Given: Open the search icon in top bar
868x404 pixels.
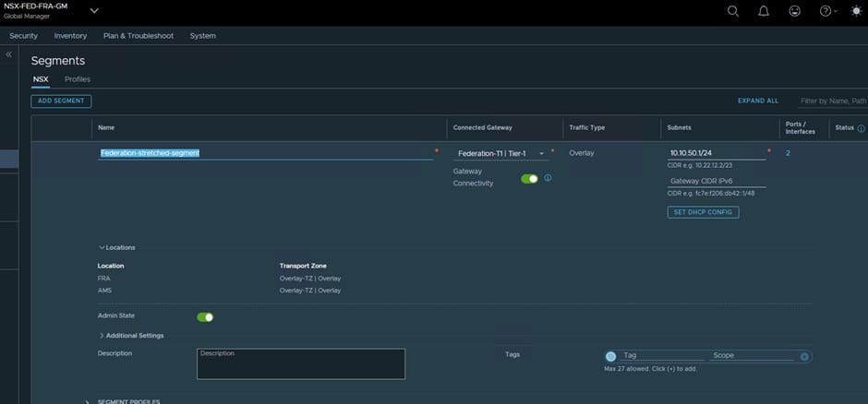Looking at the screenshot, I should pyautogui.click(x=733, y=11).
